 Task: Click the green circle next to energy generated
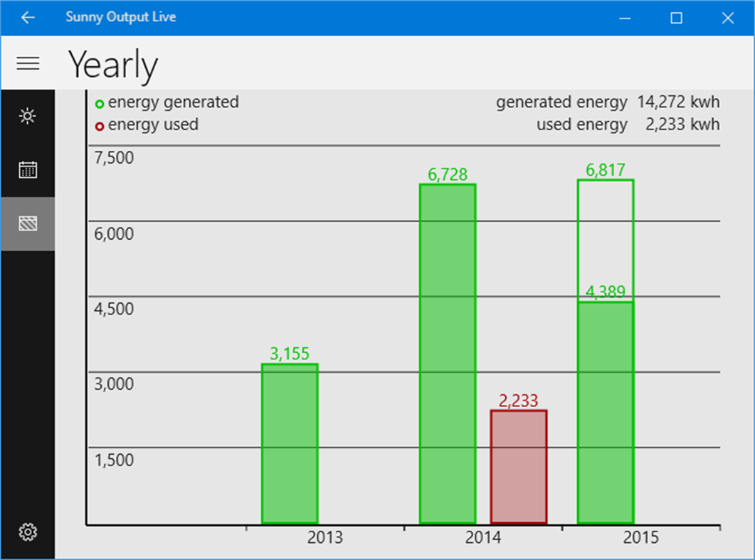[x=100, y=103]
